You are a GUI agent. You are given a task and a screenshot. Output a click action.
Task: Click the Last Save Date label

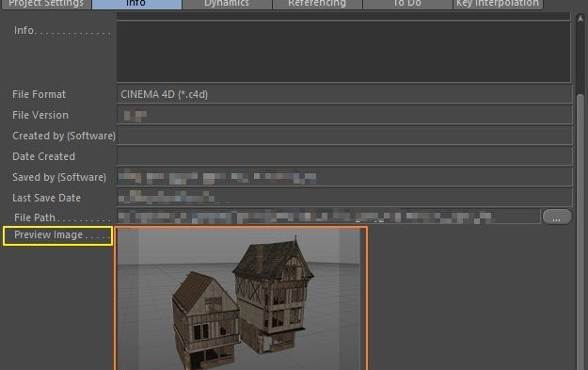point(46,198)
